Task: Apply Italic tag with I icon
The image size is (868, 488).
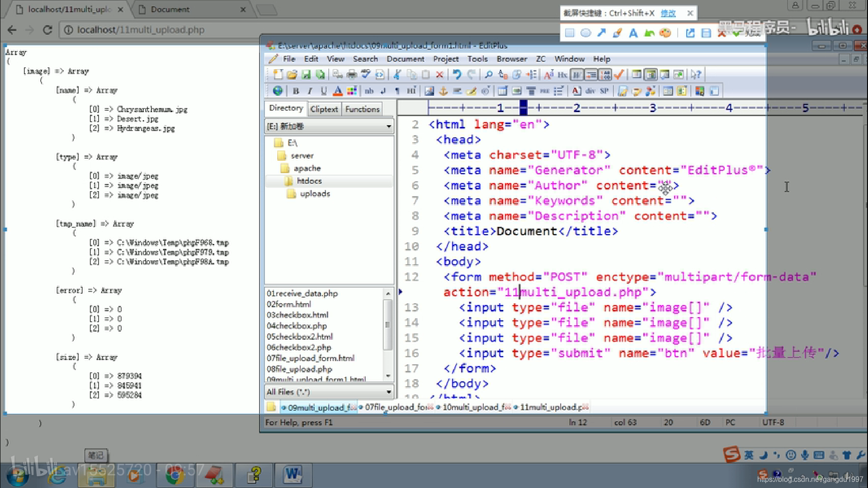Action: pyautogui.click(x=310, y=91)
